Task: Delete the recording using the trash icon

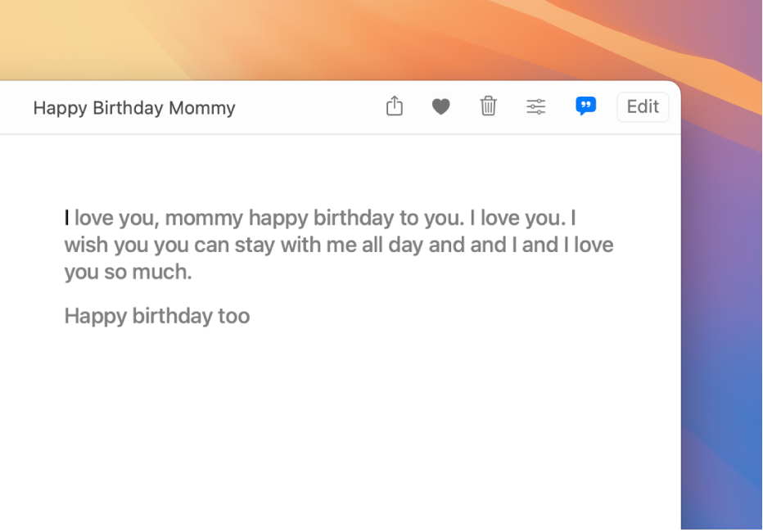Action: [x=488, y=106]
